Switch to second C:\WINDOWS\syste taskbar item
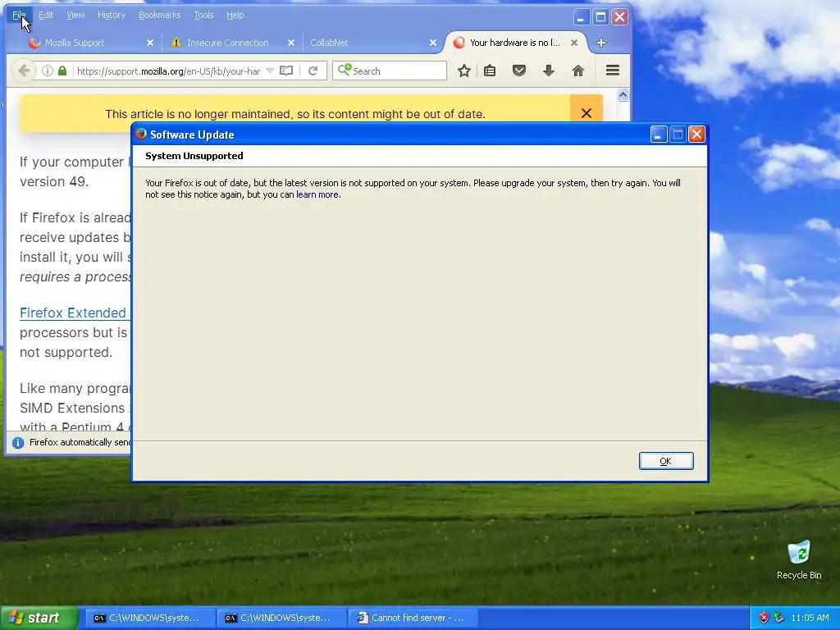 pos(281,618)
